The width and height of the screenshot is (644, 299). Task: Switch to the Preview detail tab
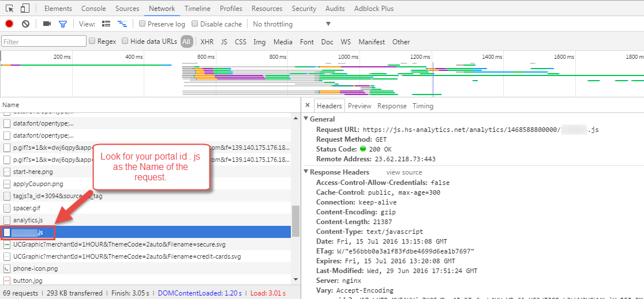[x=360, y=106]
